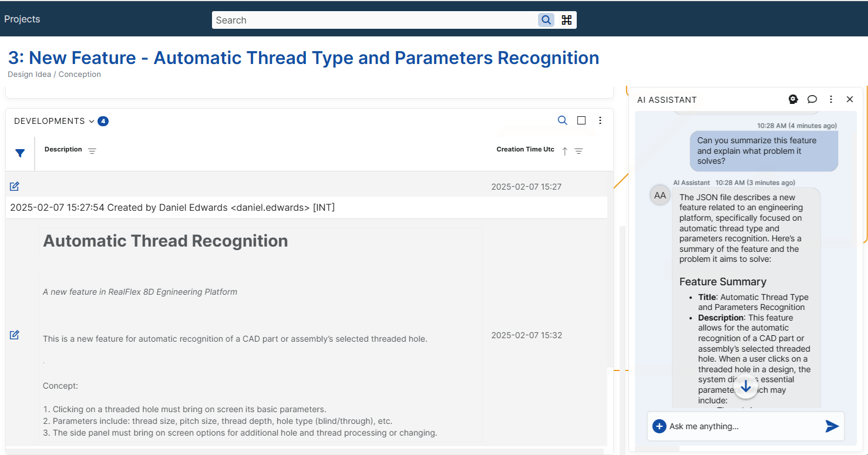Screen dimensions: 868x455
Task: Edit the Automatic Thread Recognition entry
Action: point(15,335)
